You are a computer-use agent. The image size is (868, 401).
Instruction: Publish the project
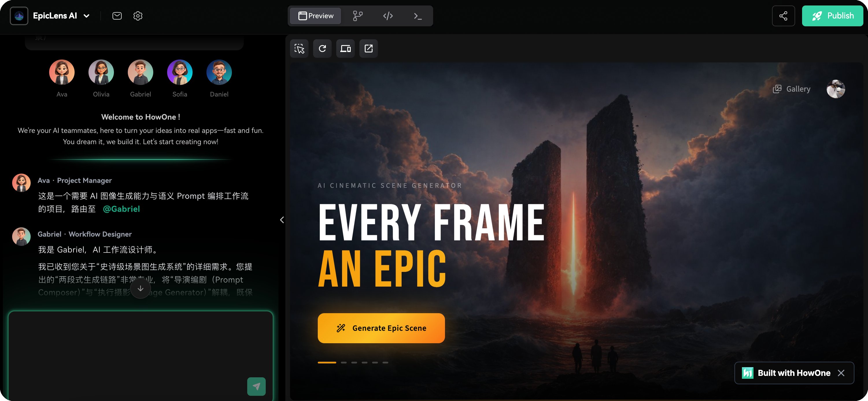pyautogui.click(x=832, y=16)
